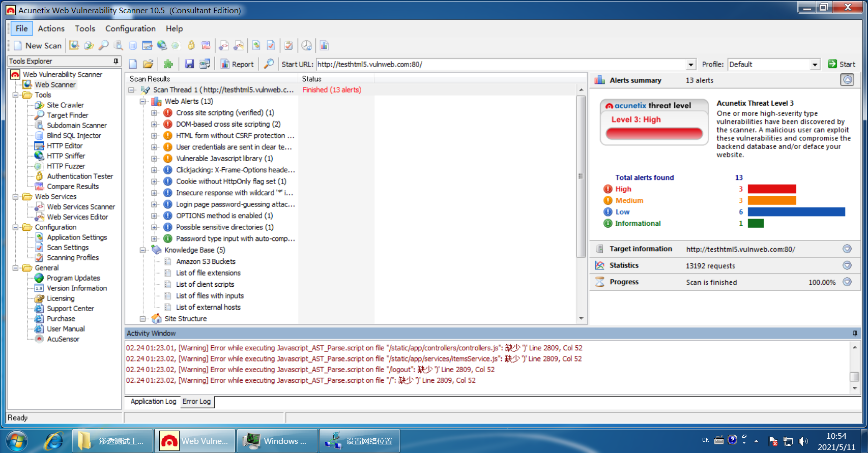Image resolution: width=868 pixels, height=453 pixels.
Task: Toggle the Activity Window pin icon
Action: click(x=855, y=334)
